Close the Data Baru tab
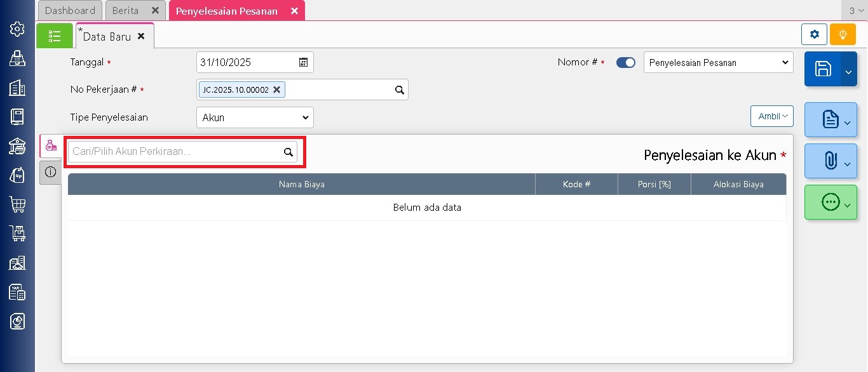 click(x=141, y=36)
